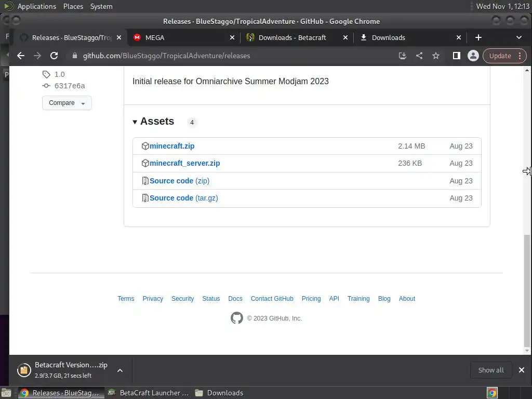
Task: Open the Blog footer link
Action: tap(384, 299)
